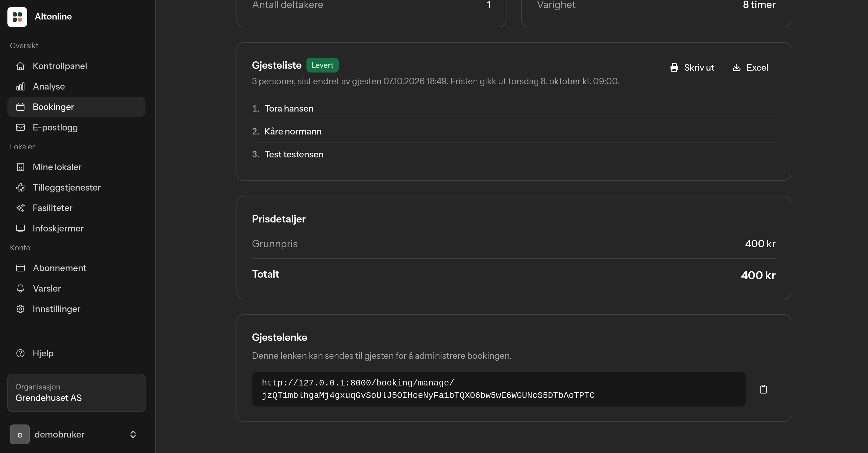Select guest 'Kåre normann'
The image size is (868, 453).
click(293, 132)
